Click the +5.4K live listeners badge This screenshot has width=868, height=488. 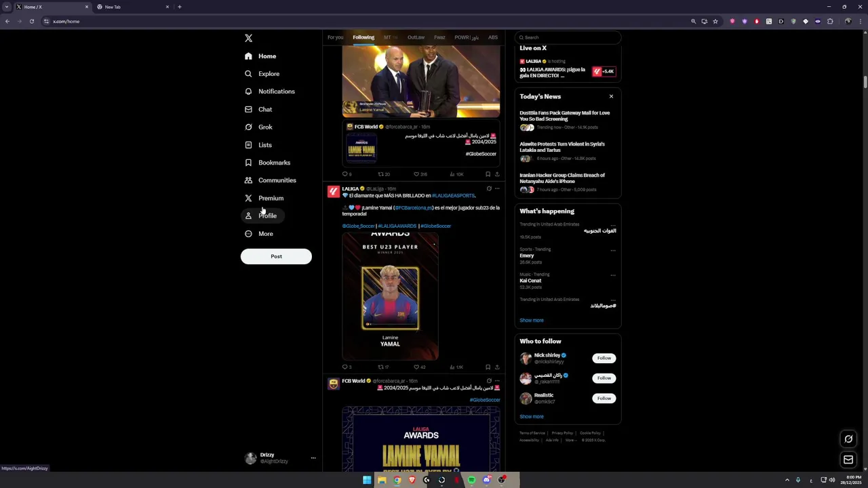[x=604, y=71]
